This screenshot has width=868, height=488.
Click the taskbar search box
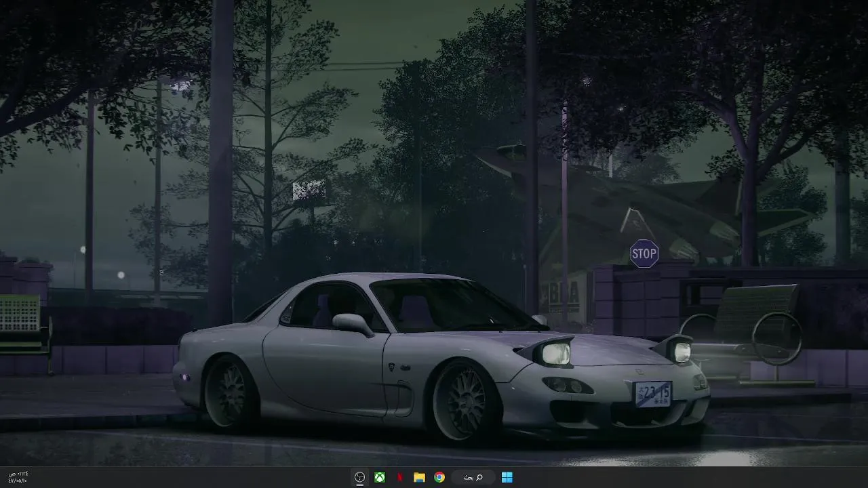click(473, 477)
